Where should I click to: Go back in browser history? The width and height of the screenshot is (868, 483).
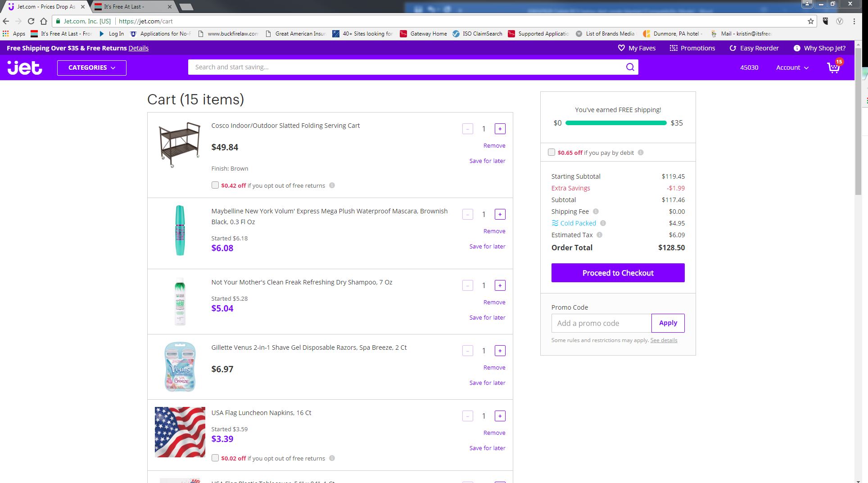[6, 21]
